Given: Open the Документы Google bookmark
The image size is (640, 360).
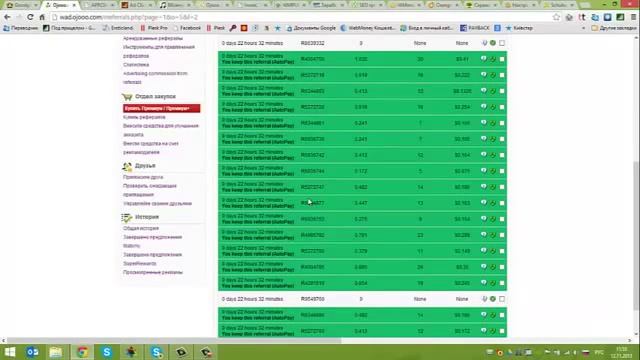Looking at the screenshot, I should pos(311,28).
